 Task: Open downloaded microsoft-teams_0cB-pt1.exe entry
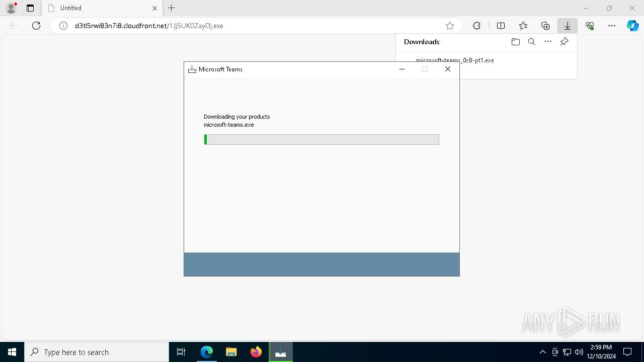coord(455,60)
